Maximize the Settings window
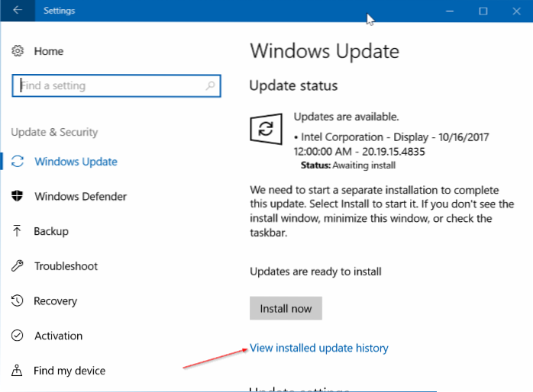Screen dimensions: 533x392 tap(483, 11)
